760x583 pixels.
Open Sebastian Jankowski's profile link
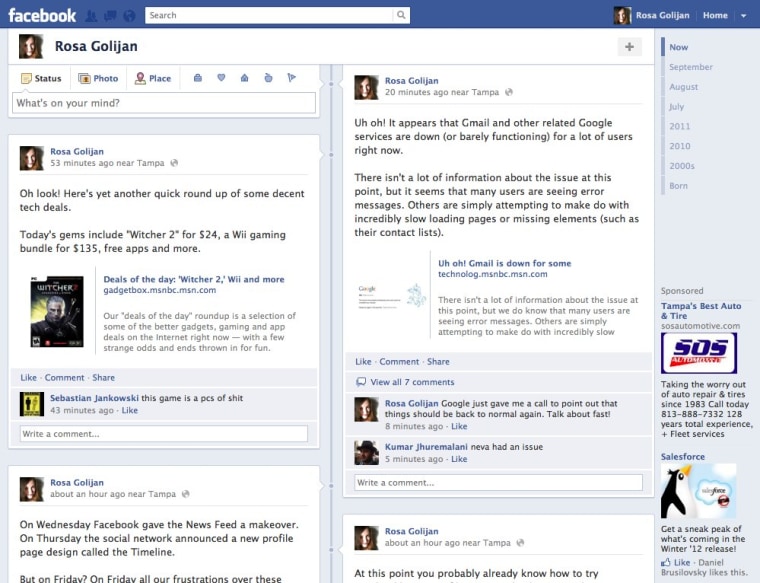tap(94, 398)
